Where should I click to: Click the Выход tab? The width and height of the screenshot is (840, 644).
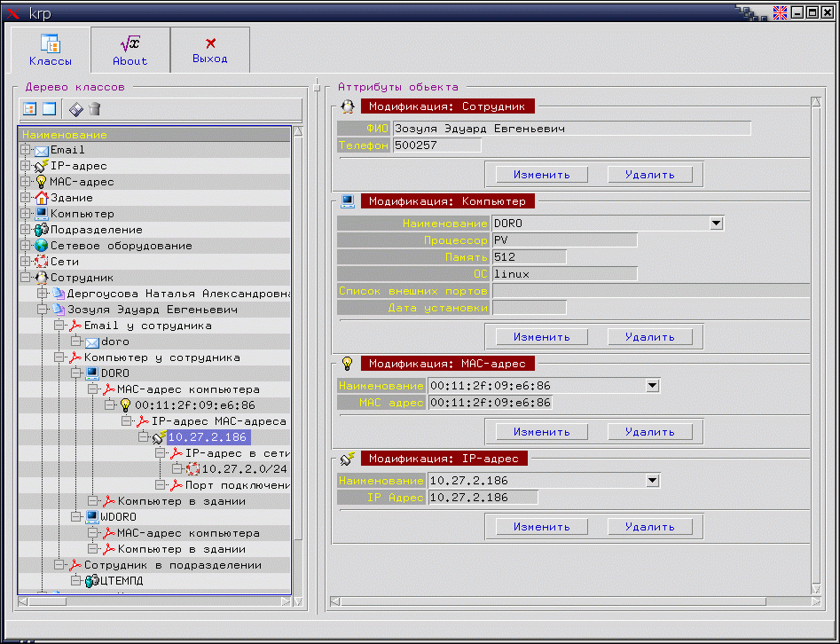coord(210,51)
